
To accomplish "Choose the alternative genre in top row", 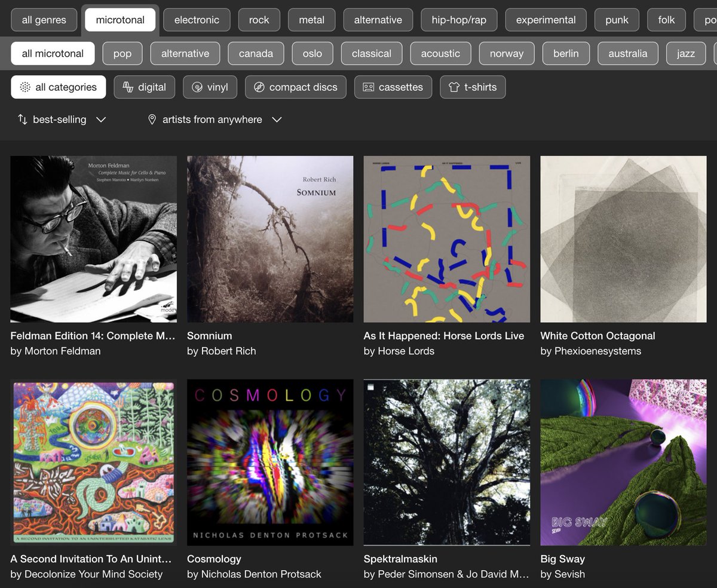I will pos(378,20).
